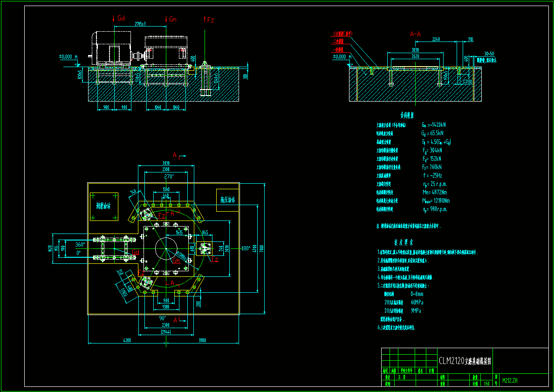Select the np= 980r.p.m. value
554x392 pixels.
(435, 209)
